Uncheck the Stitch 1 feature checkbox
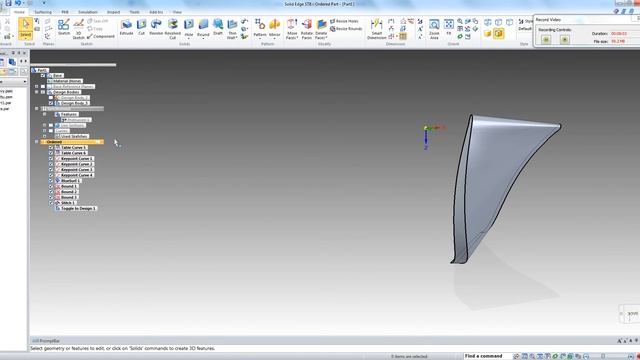The height and width of the screenshot is (360, 640). [51, 202]
